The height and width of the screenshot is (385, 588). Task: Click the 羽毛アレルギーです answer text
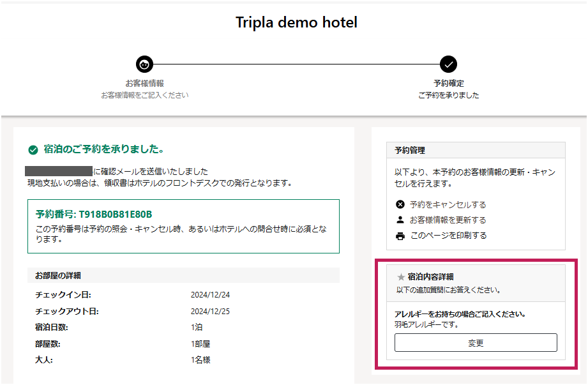[x=426, y=324]
